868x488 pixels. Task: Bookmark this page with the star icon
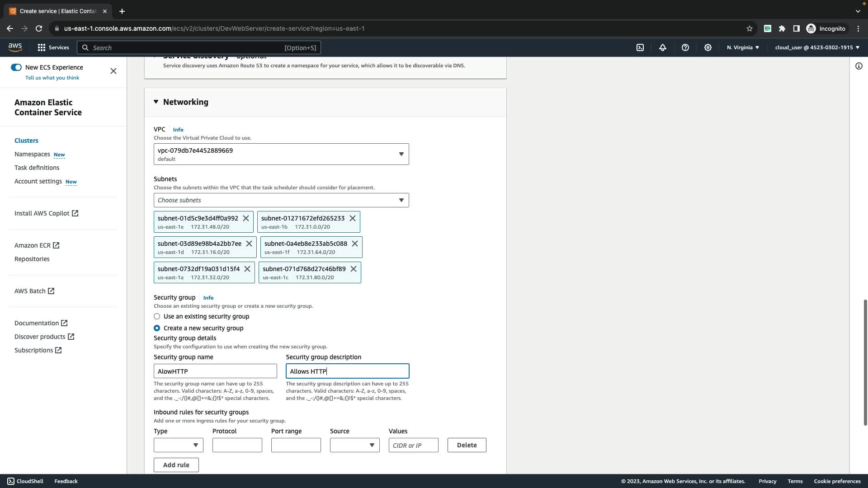coord(750,28)
